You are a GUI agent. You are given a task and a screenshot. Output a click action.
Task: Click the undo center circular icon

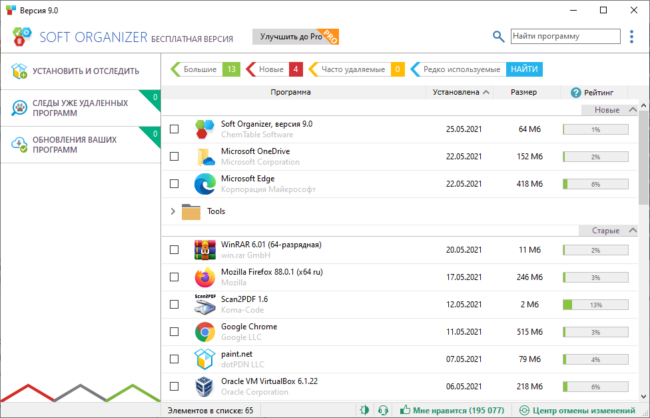[524, 410]
